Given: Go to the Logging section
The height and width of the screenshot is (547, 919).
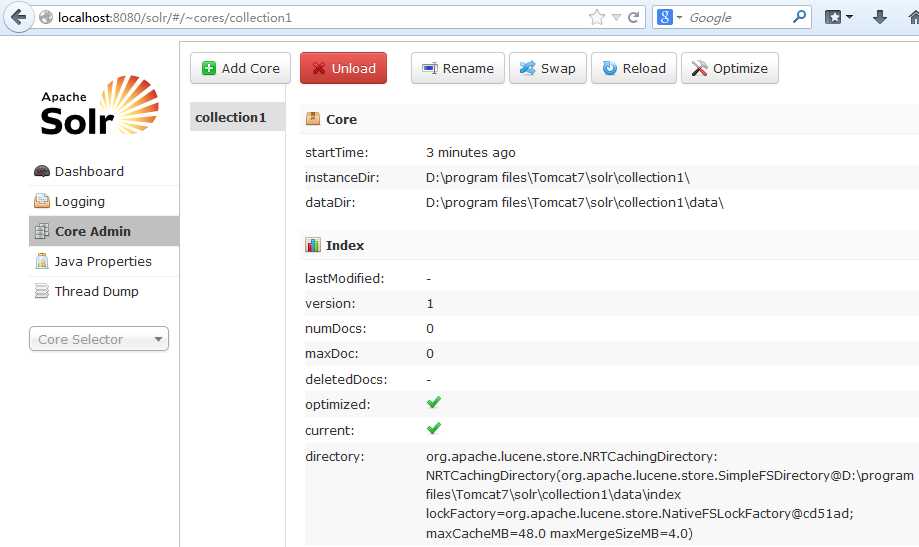Looking at the screenshot, I should (79, 201).
